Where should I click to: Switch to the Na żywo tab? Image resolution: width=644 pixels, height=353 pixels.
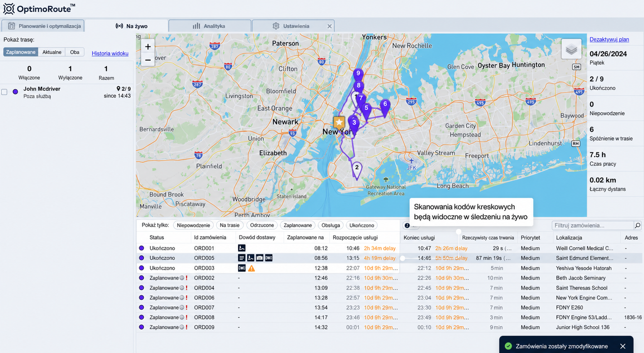pyautogui.click(x=132, y=26)
